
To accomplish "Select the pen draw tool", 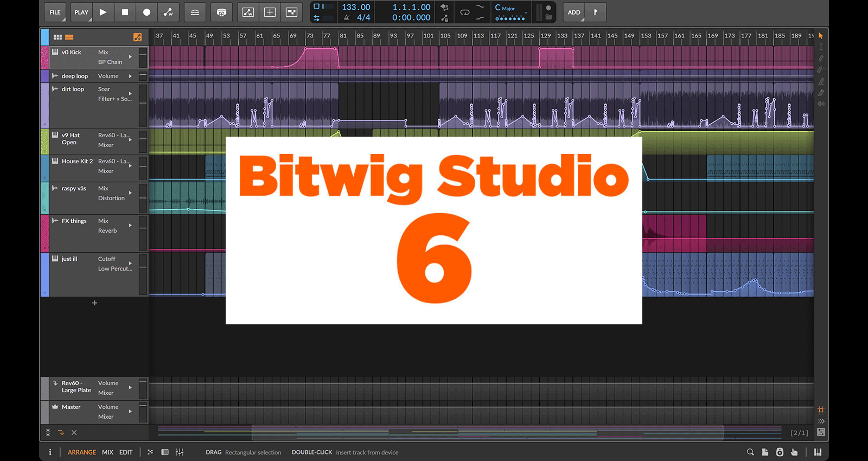I will click(x=821, y=58).
